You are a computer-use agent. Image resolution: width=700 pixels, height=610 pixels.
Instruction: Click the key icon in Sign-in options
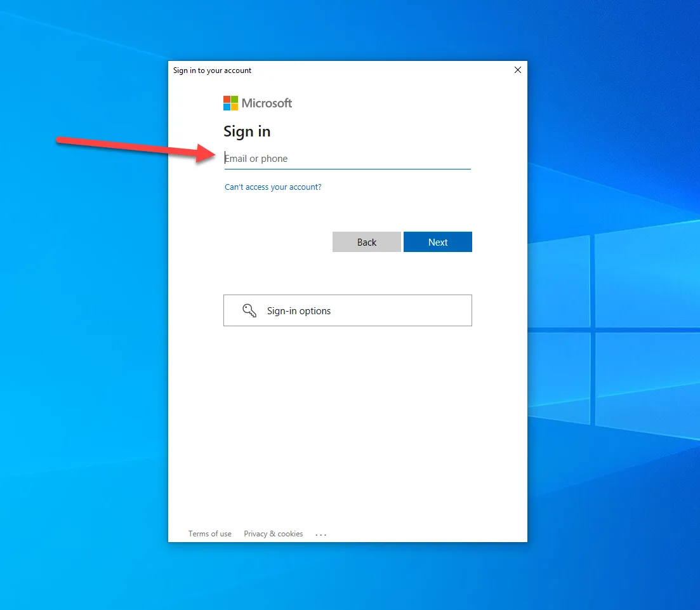pos(249,310)
